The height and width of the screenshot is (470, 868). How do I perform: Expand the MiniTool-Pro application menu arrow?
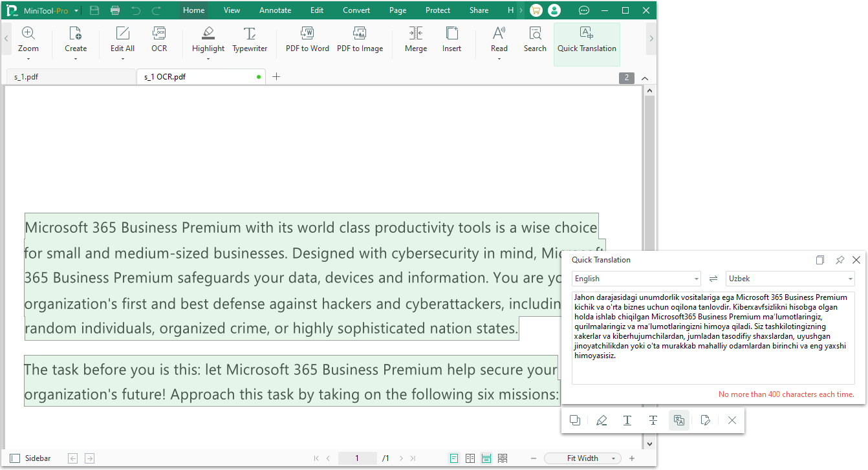76,11
